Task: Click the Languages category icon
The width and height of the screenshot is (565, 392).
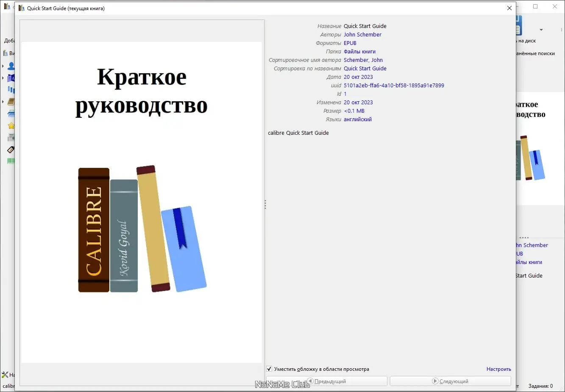Action: (x=11, y=78)
